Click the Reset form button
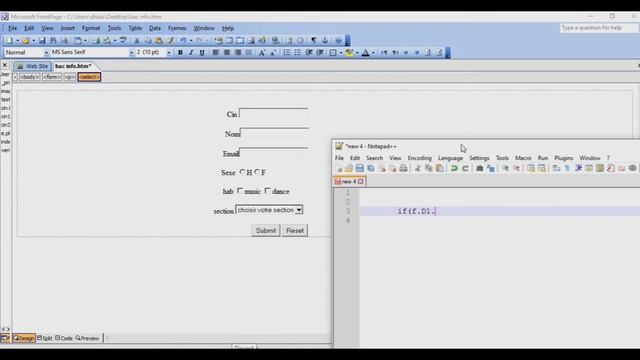This screenshot has height=360, width=640. pos(295,231)
